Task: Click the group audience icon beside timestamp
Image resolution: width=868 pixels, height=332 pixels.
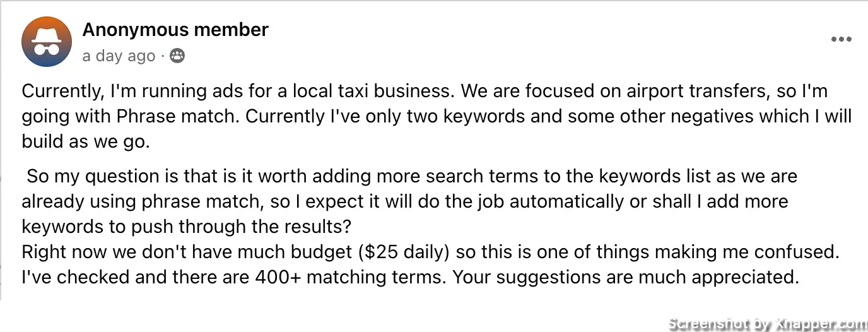Action: pos(178,56)
